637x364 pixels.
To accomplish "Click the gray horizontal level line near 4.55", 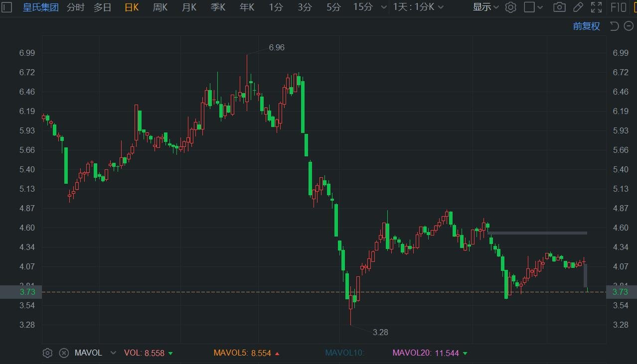I will [537, 233].
